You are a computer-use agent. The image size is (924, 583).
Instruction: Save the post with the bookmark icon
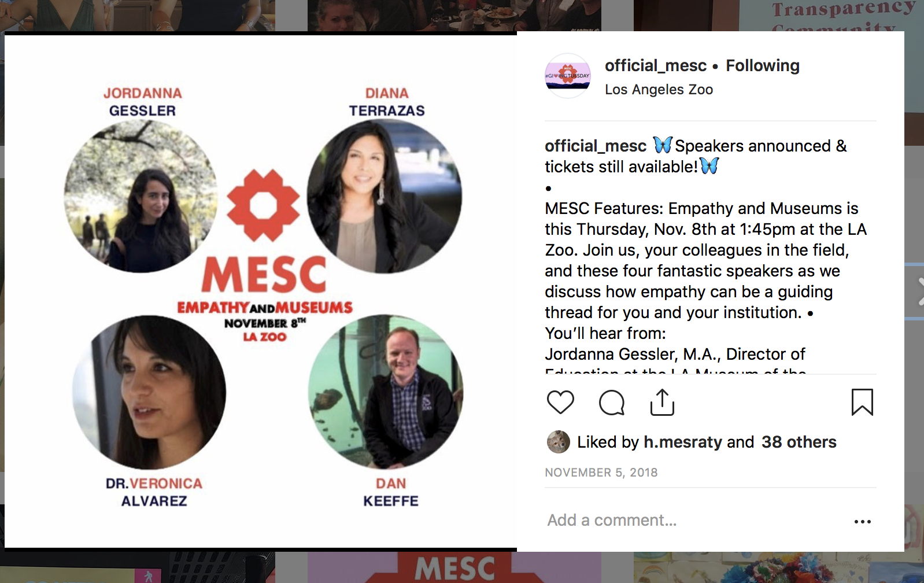[x=862, y=402]
